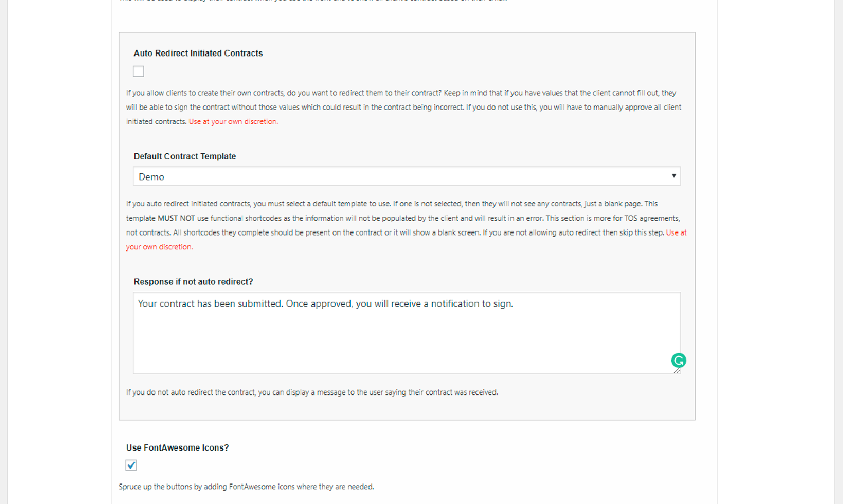
Task: Click the green Grammarly icon in the textarea
Action: coord(678,360)
